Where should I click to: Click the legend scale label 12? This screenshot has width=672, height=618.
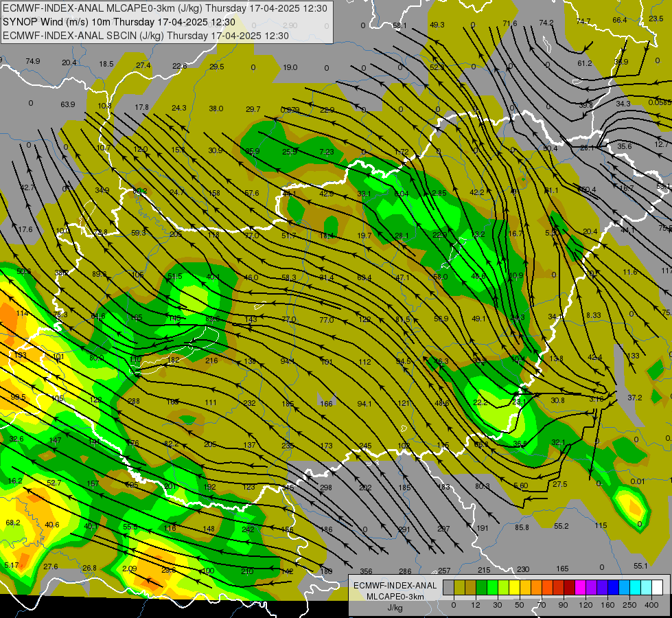coord(475,605)
